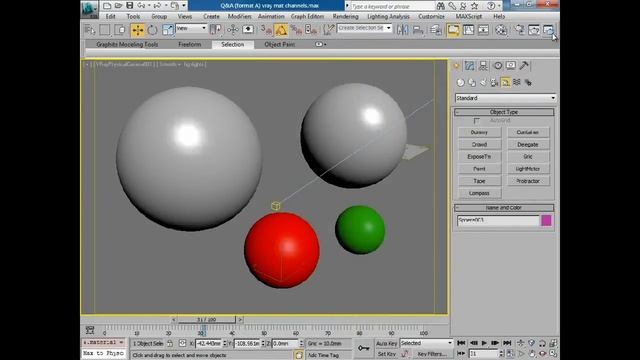Switch to the Hierarchy command panel tab

click(x=483, y=65)
